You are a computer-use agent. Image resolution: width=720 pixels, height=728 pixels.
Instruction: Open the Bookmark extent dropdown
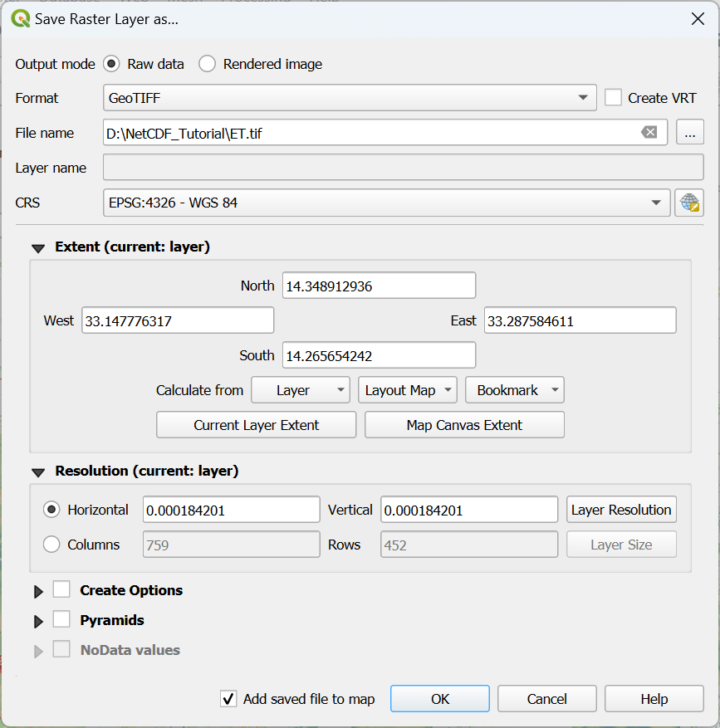pyautogui.click(x=515, y=390)
